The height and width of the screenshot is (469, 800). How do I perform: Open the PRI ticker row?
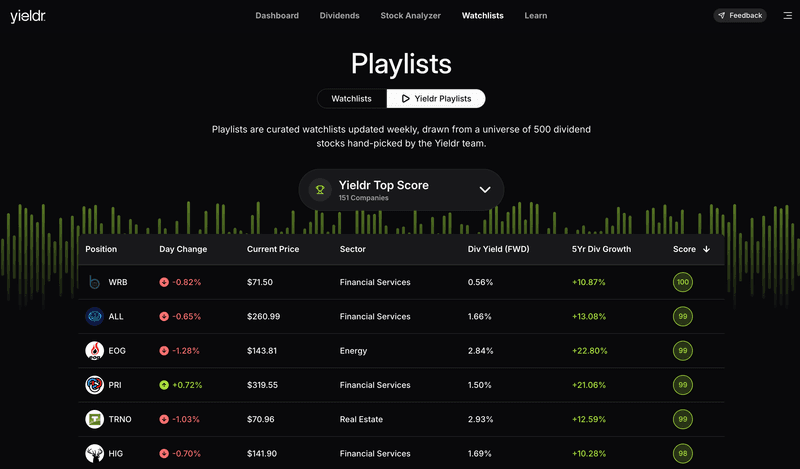pos(401,385)
